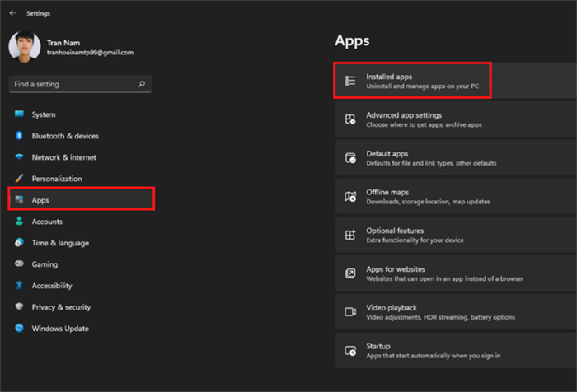Click the Personalization paintbrush icon
The height and width of the screenshot is (392, 577).
tap(19, 179)
